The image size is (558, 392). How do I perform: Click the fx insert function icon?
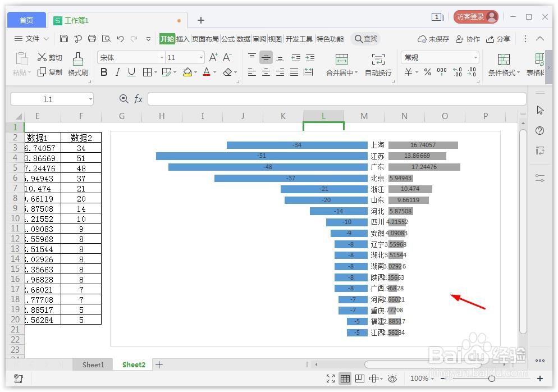[x=138, y=99]
